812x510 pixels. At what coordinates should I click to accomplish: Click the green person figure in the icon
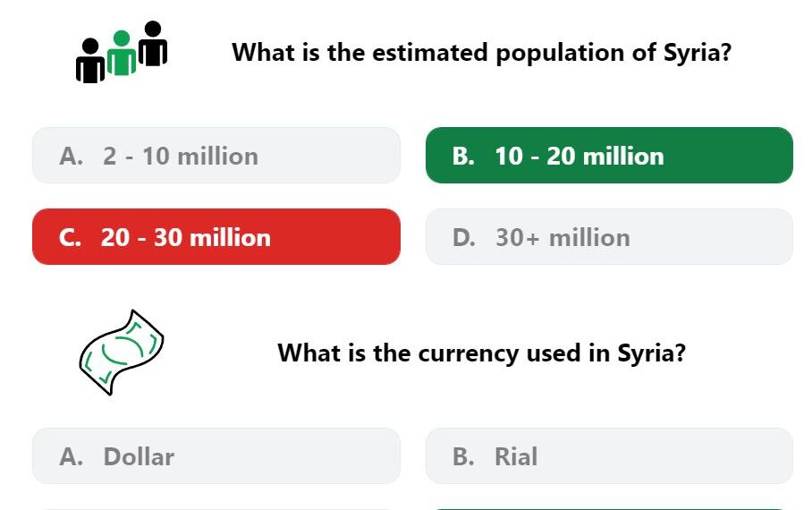pos(122,53)
